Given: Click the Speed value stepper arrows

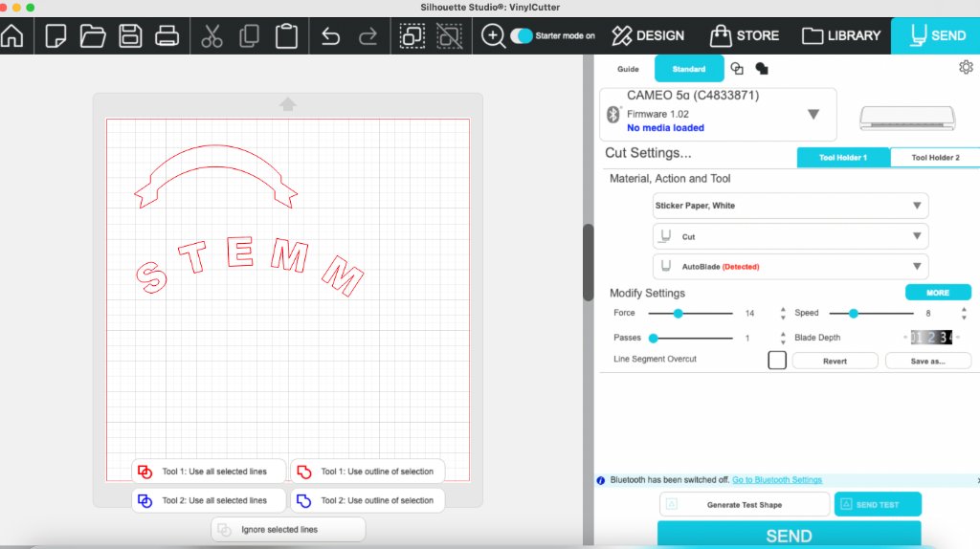Looking at the screenshot, I should [964, 313].
